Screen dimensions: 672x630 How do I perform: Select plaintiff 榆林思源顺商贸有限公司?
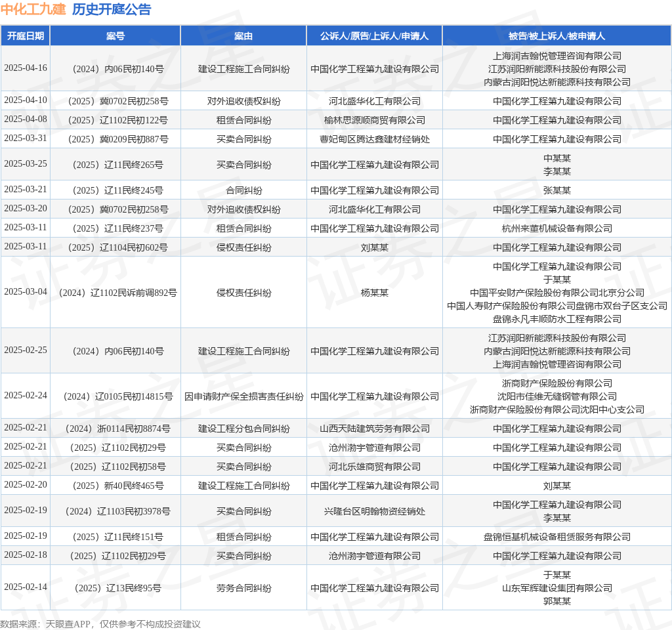(x=375, y=120)
